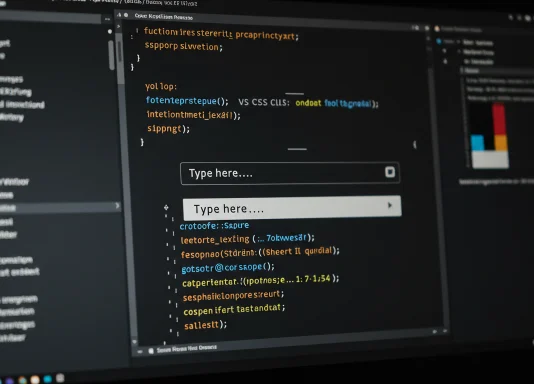Click the round icon before the editor tab title
This screenshot has width=534, height=384.
126,15
